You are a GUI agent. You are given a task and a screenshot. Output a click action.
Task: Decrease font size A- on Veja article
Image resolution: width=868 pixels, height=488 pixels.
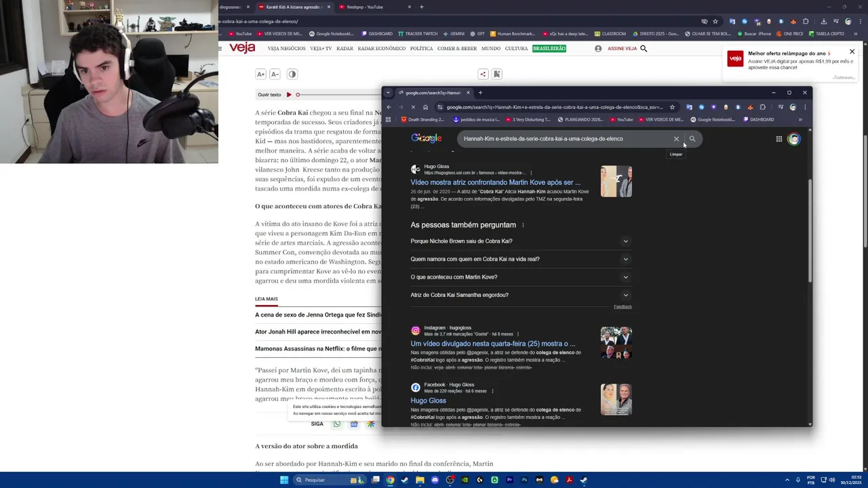[275, 74]
